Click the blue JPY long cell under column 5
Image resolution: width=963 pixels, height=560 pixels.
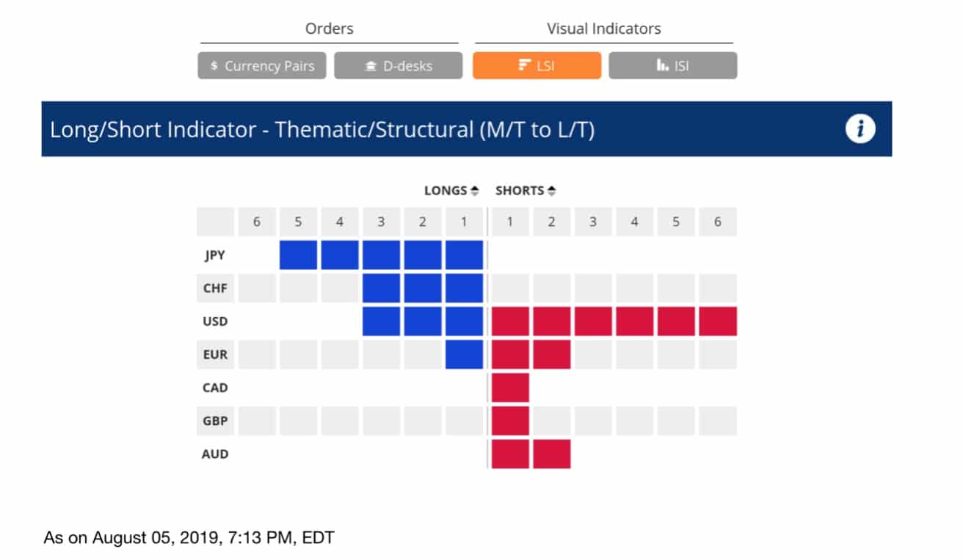[298, 255]
